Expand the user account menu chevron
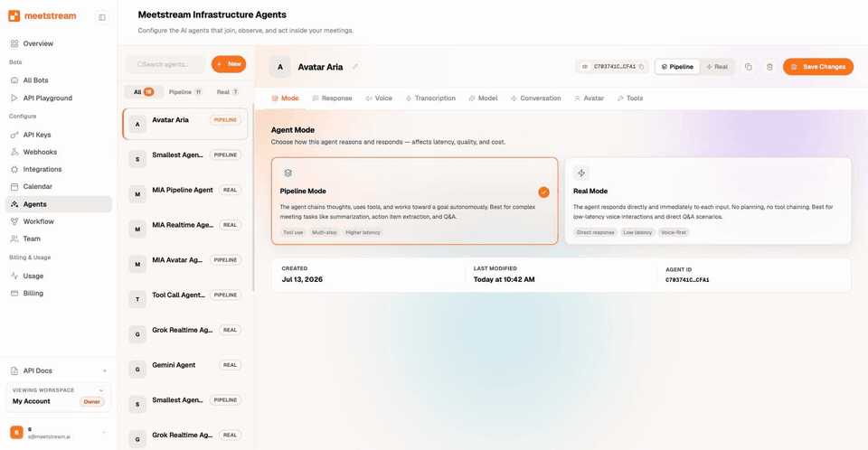The image size is (868, 450). tap(104, 432)
